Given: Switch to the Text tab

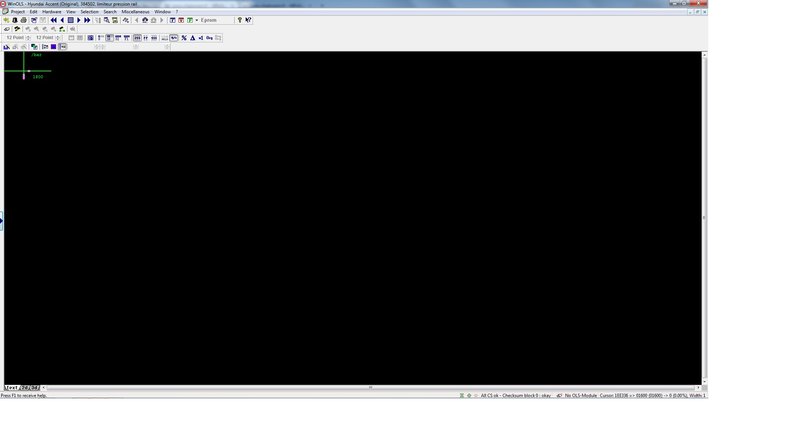Looking at the screenshot, I should click(11, 388).
